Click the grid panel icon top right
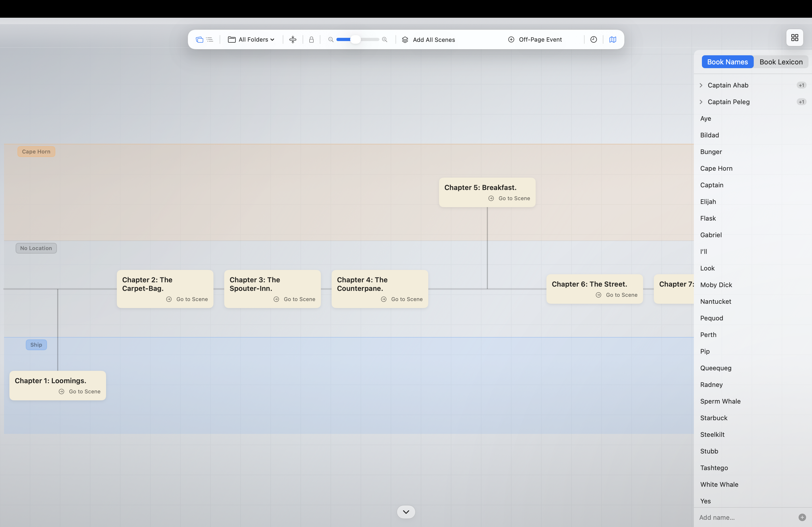 pos(795,38)
